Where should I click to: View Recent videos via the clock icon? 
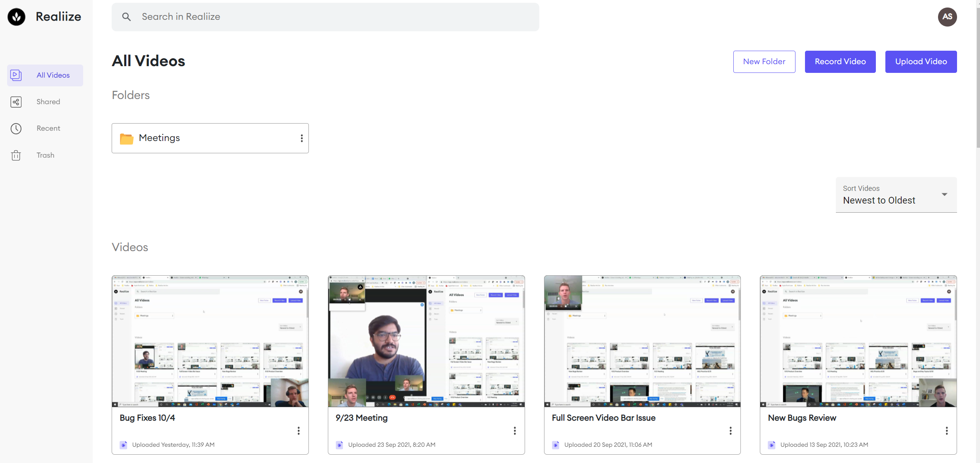click(x=16, y=128)
